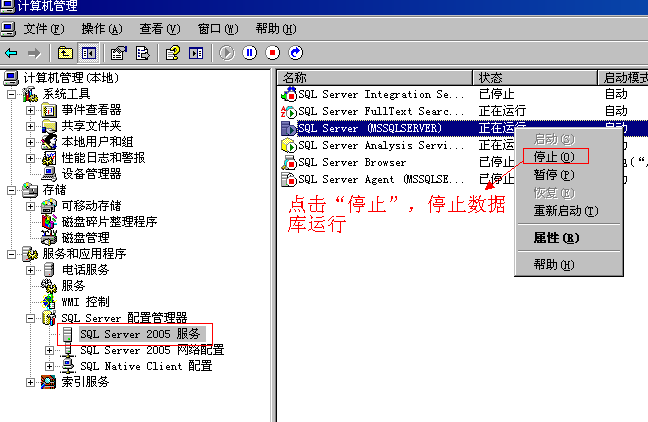Image resolution: width=648 pixels, height=422 pixels.
Task: Click the 可移动存储 icon
Action: (x=49, y=206)
